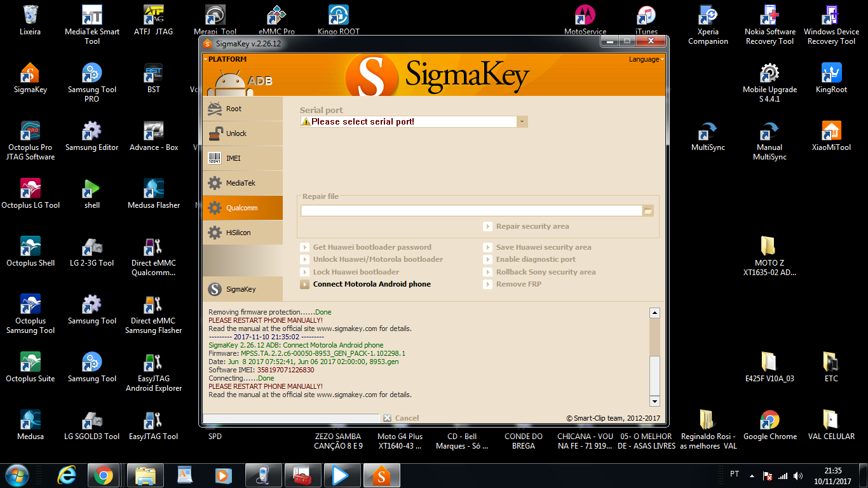Click the Software IMEI log line
This screenshot has width=868, height=488.
[x=261, y=370]
